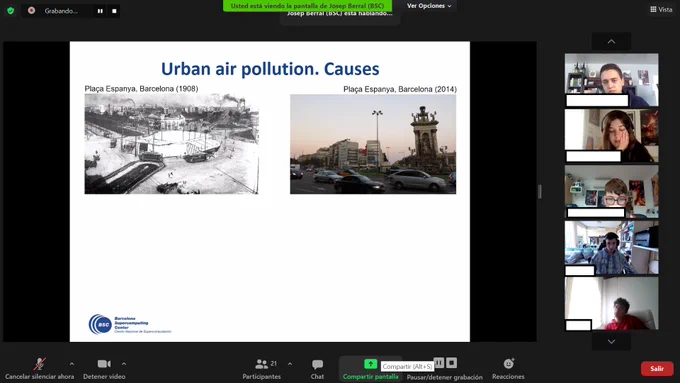Pause recording in bottom toolbar

pos(439,363)
